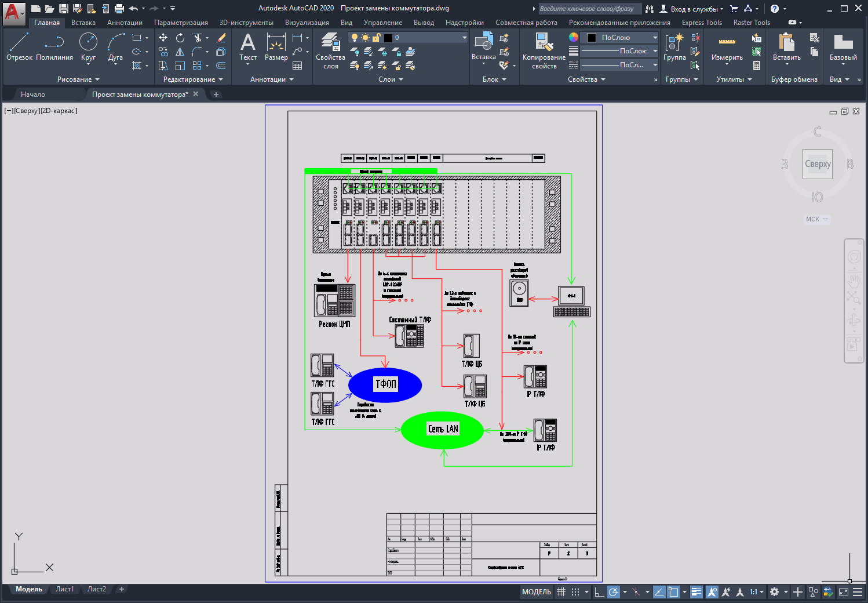Open the annotation scale 1:1 dropdown
Viewport: 868px width, 603px height.
(x=757, y=592)
